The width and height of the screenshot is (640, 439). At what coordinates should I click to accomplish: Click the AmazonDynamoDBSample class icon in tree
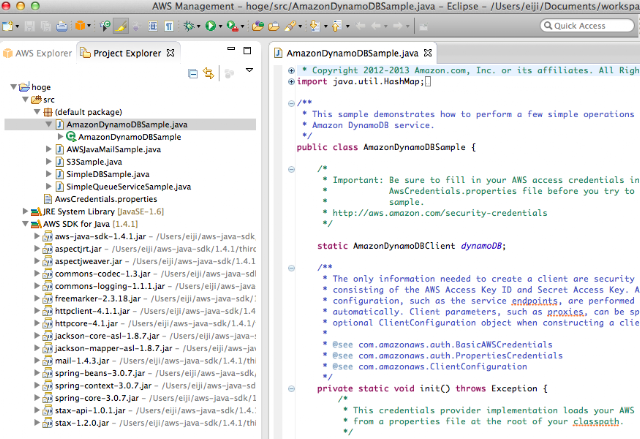click(71, 137)
